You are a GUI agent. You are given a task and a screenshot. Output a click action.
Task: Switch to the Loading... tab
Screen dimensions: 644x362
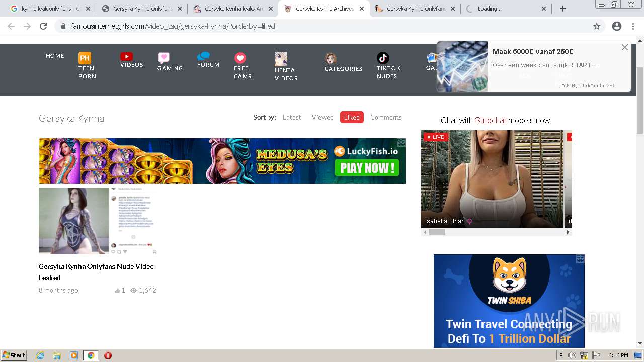[x=506, y=9]
